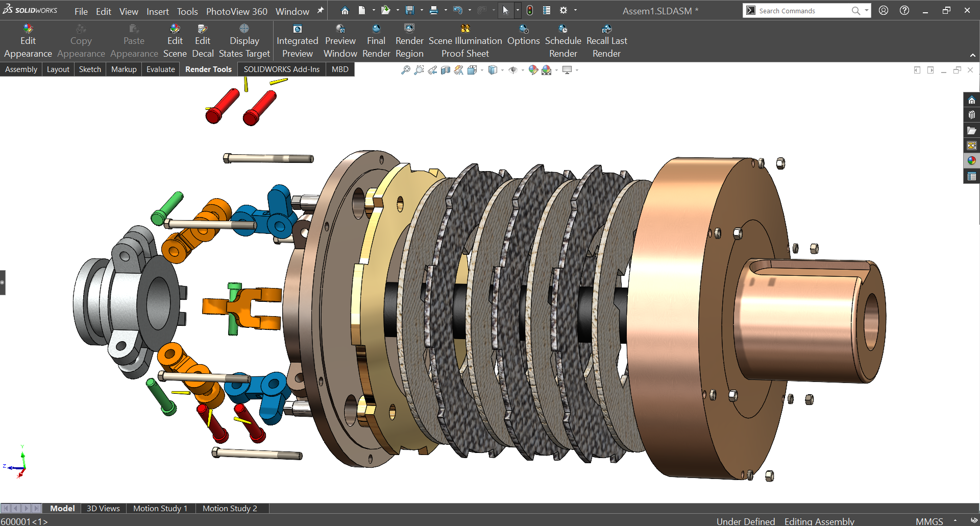Screen dimensions: 980x526
Task: Switch to the Motion Study 1 tab
Action: (x=160, y=508)
